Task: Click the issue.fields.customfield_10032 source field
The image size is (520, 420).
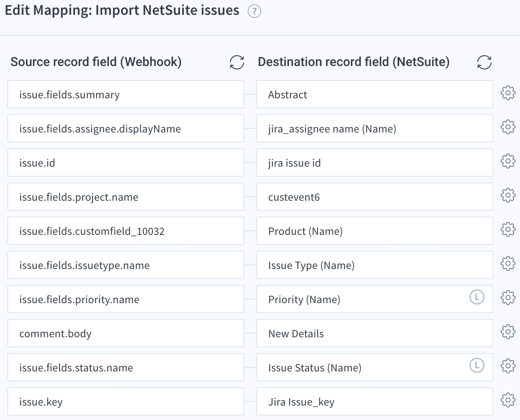Action: click(x=126, y=231)
